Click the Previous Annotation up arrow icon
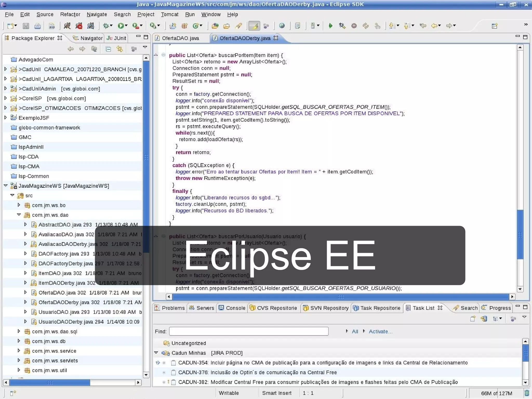Viewport: 532px width, 399px height. pyautogui.click(x=407, y=26)
